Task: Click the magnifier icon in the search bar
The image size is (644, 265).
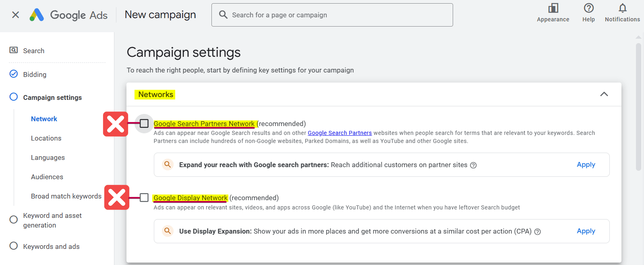Action: (x=223, y=15)
